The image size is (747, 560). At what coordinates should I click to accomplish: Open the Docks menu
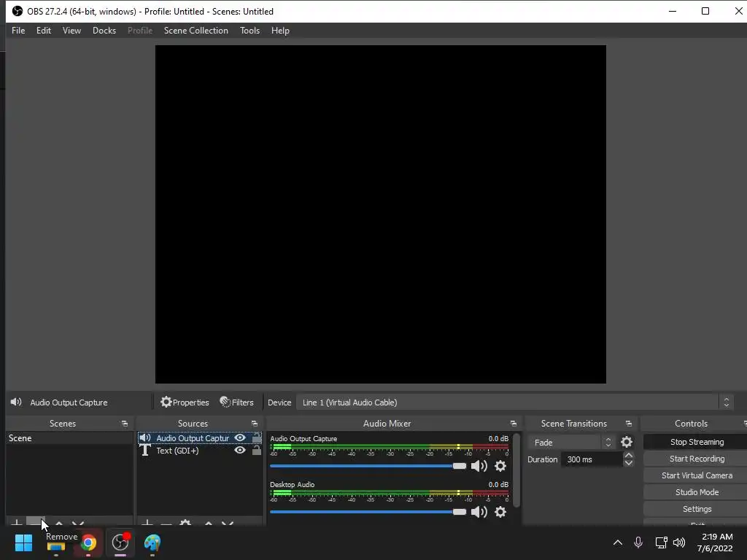[x=104, y=31]
